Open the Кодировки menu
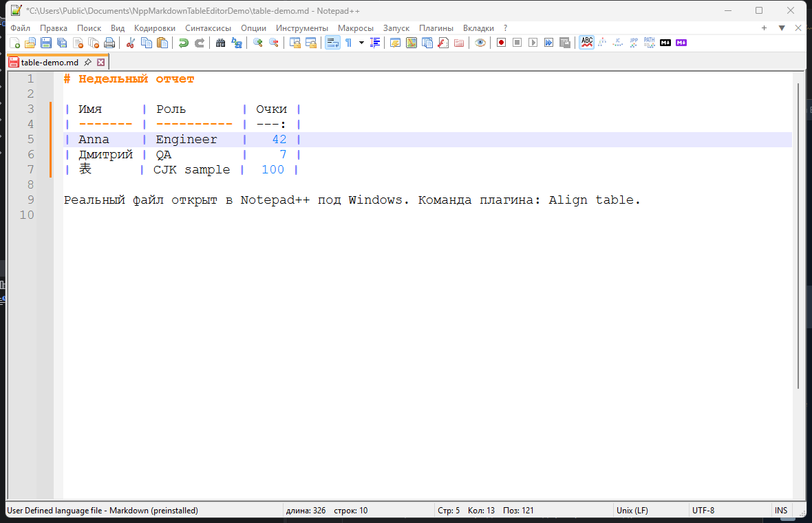The image size is (812, 523). (154, 28)
